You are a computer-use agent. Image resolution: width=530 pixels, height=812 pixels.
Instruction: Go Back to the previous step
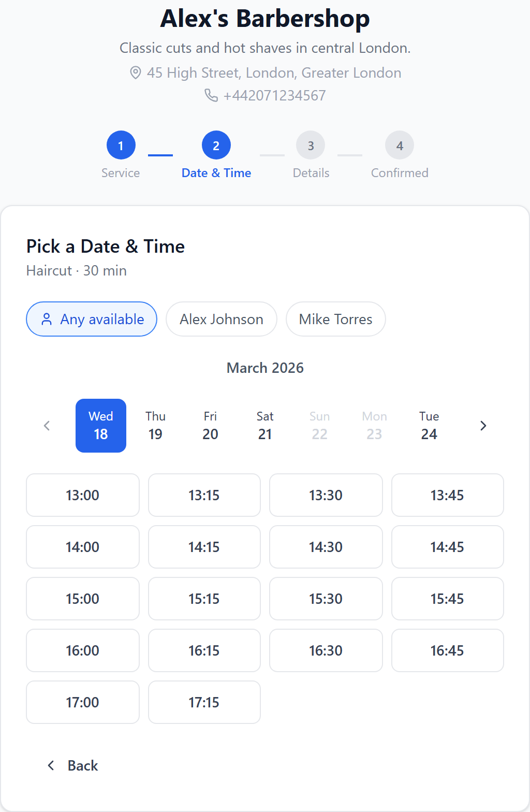73,765
